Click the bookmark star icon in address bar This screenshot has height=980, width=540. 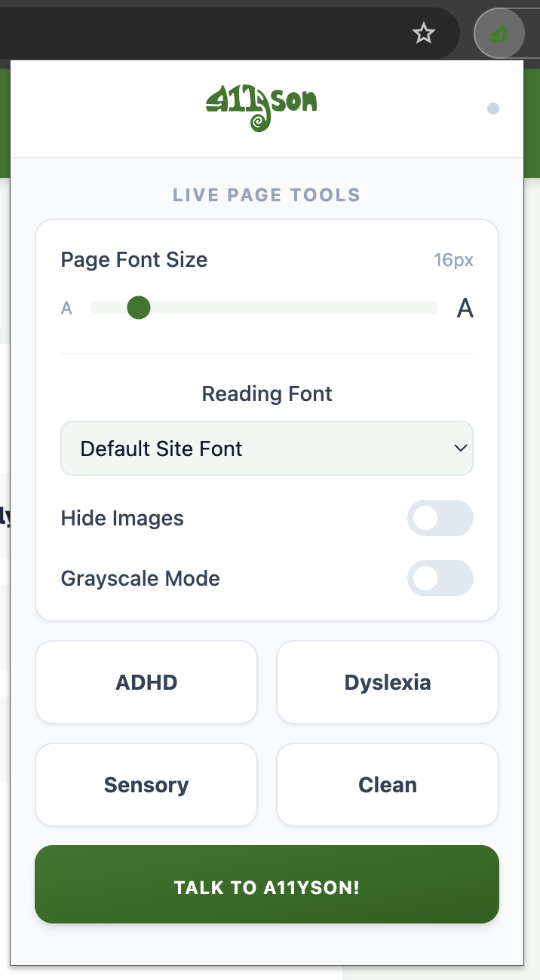424,33
